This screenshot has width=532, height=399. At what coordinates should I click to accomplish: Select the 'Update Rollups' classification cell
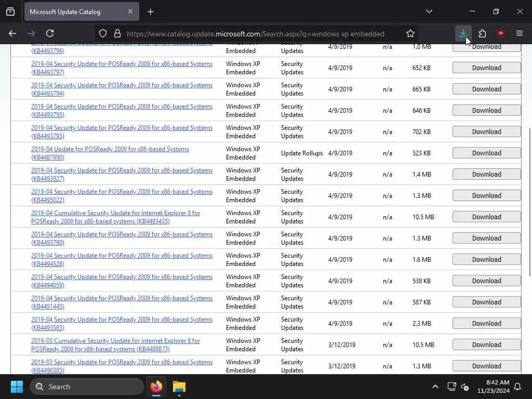[x=302, y=153]
